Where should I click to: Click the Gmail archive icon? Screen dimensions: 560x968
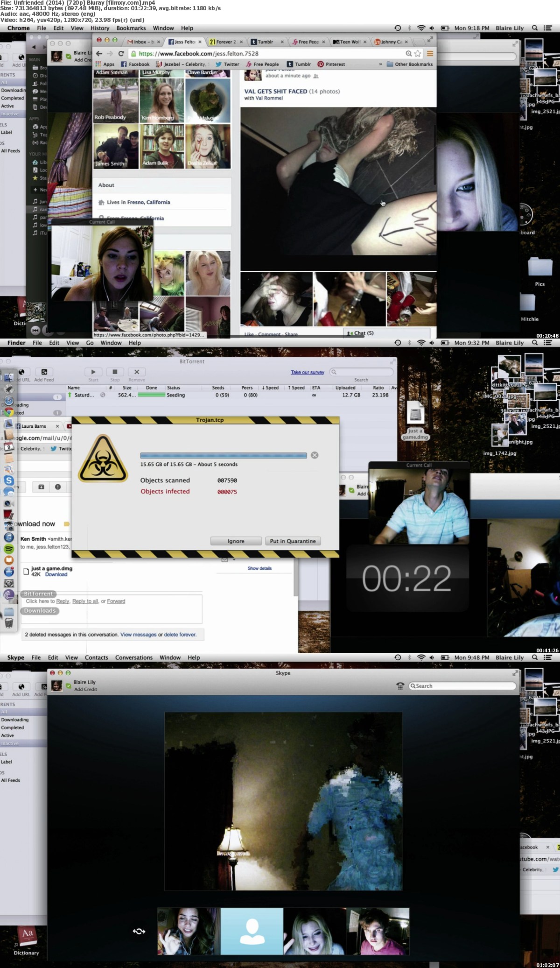point(41,487)
